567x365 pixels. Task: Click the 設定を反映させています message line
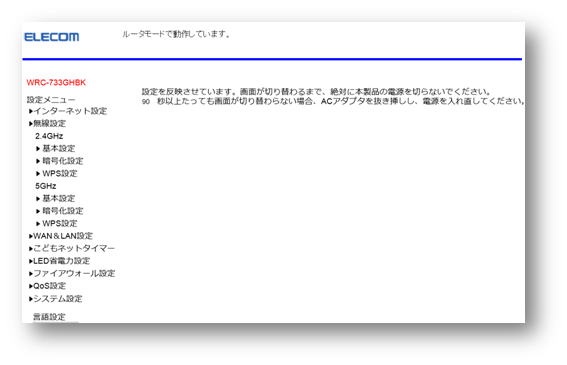(316, 92)
